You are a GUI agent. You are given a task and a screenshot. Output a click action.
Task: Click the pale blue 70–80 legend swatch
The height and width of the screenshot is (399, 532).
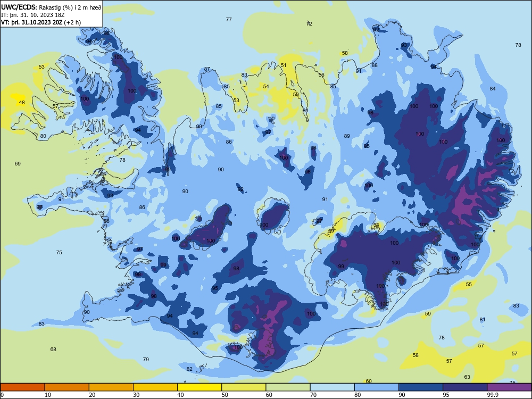pos(332,387)
